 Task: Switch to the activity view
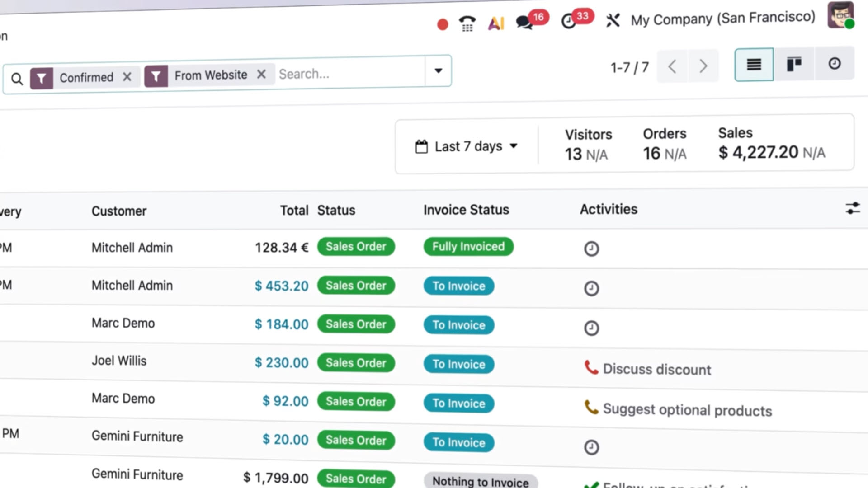click(834, 63)
